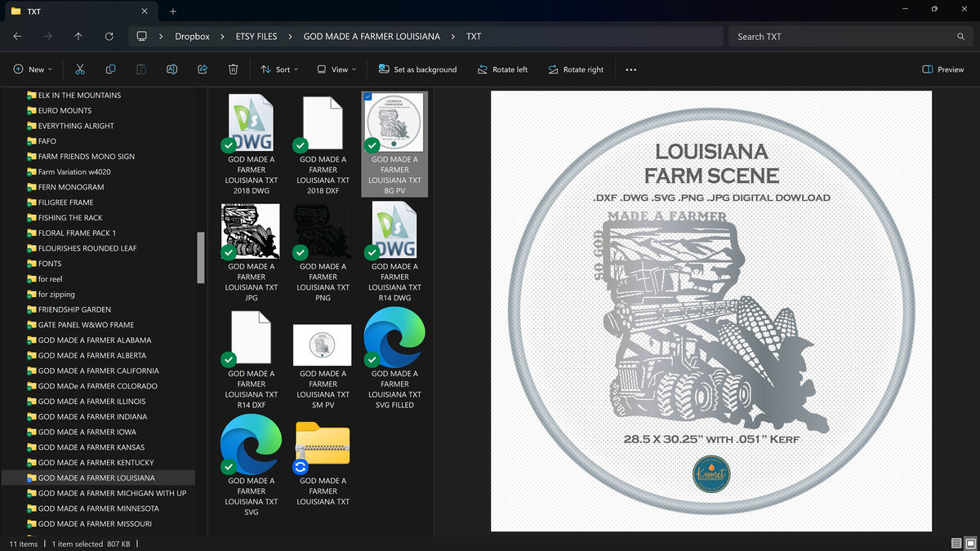
Task: Expand chevron after Dropbox in breadcrumb
Action: (221, 37)
